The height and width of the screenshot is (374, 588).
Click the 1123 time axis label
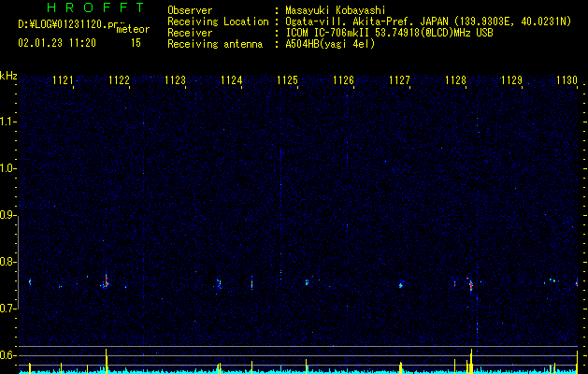click(175, 80)
